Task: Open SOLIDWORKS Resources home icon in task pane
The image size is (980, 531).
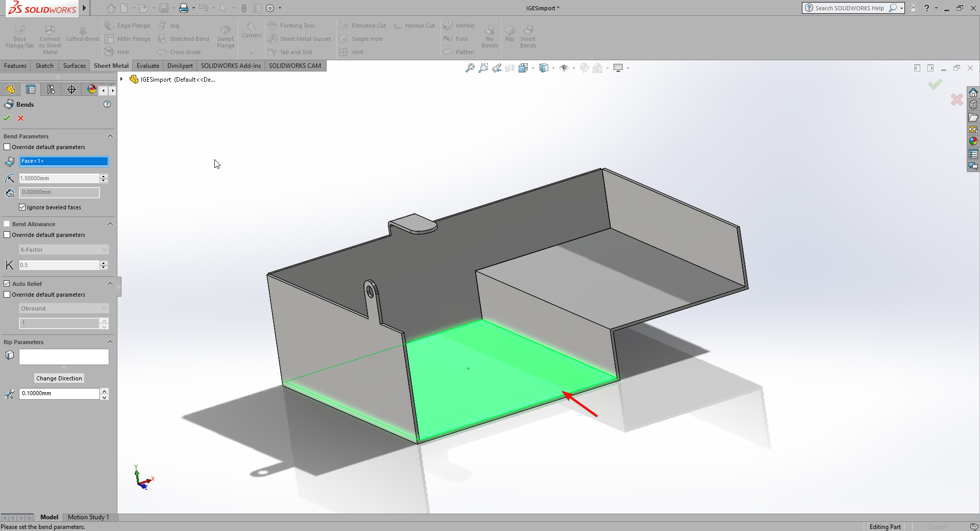Action: click(973, 92)
